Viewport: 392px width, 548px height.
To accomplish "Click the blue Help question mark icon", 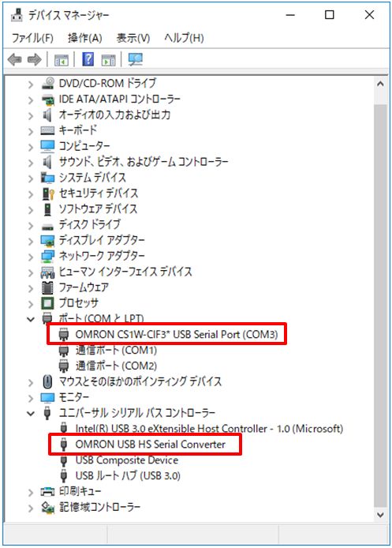I will click(x=88, y=59).
